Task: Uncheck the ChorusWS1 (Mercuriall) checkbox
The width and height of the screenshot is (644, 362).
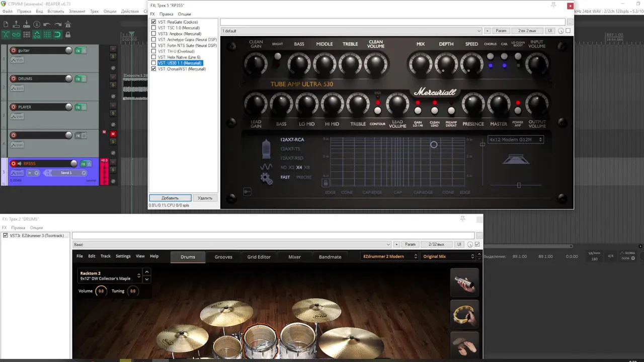Action: (x=154, y=69)
